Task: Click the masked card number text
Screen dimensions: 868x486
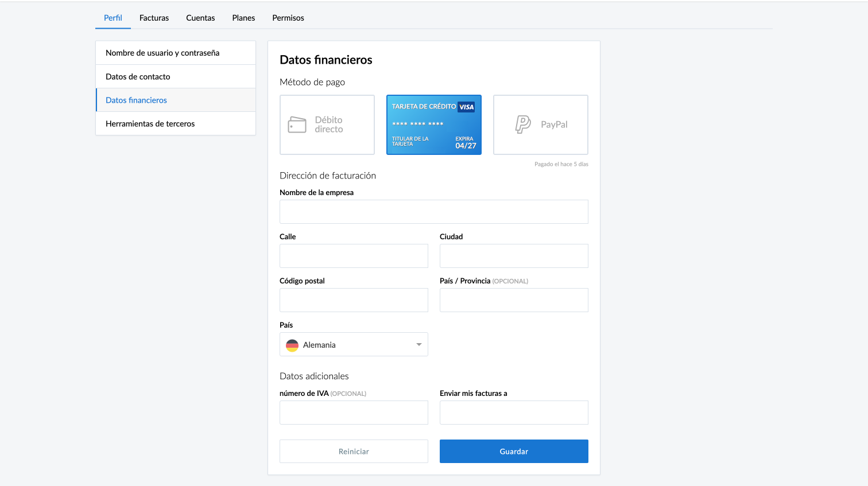Action: pyautogui.click(x=418, y=124)
